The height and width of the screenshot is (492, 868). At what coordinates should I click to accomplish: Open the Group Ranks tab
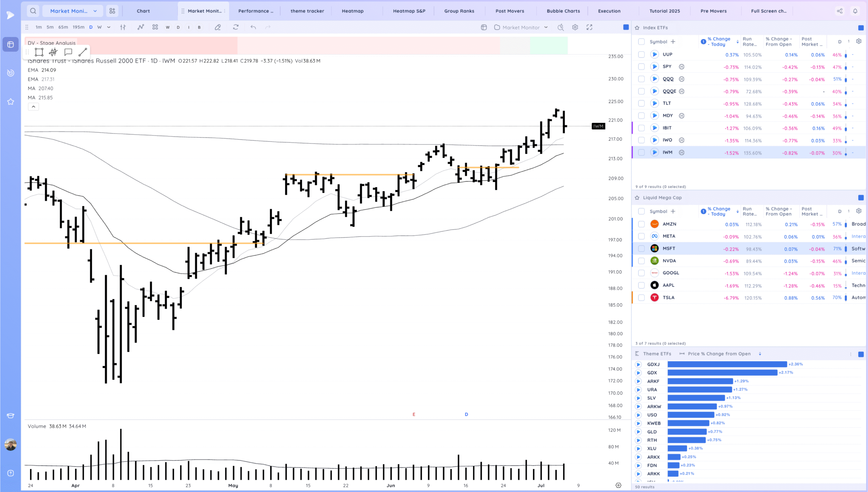459,11
